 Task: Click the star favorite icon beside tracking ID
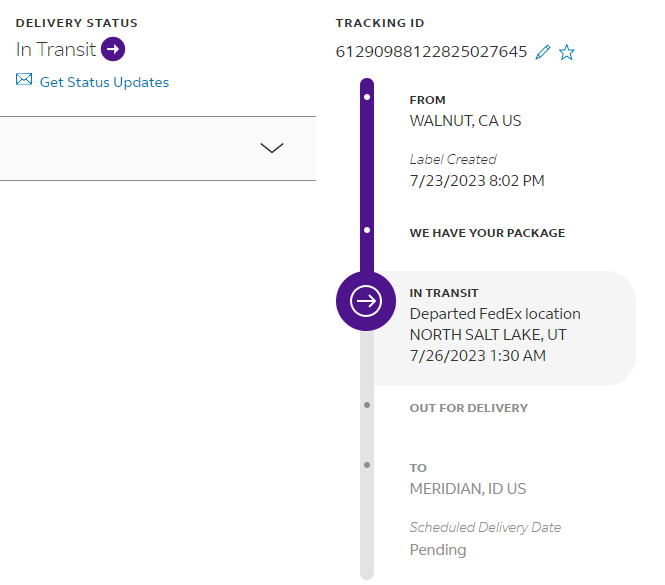[x=567, y=52]
